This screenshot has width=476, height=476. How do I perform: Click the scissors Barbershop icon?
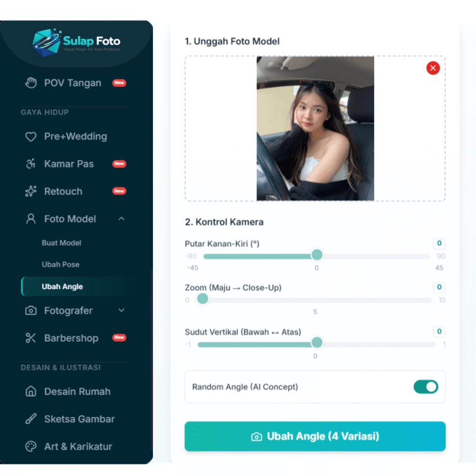click(31, 338)
